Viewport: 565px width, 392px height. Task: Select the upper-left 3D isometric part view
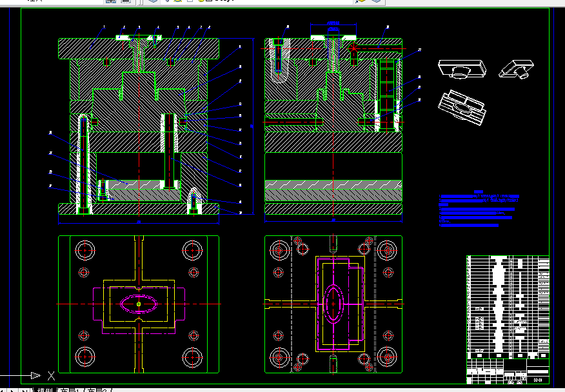462,69
